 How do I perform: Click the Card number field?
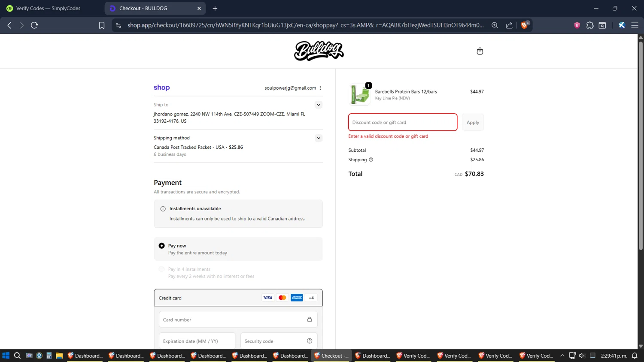tap(238, 320)
